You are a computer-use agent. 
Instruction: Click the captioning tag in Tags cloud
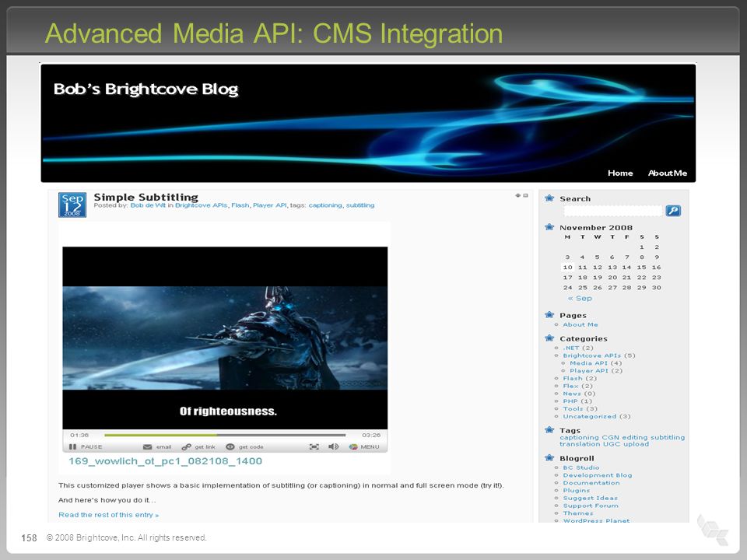(579, 437)
